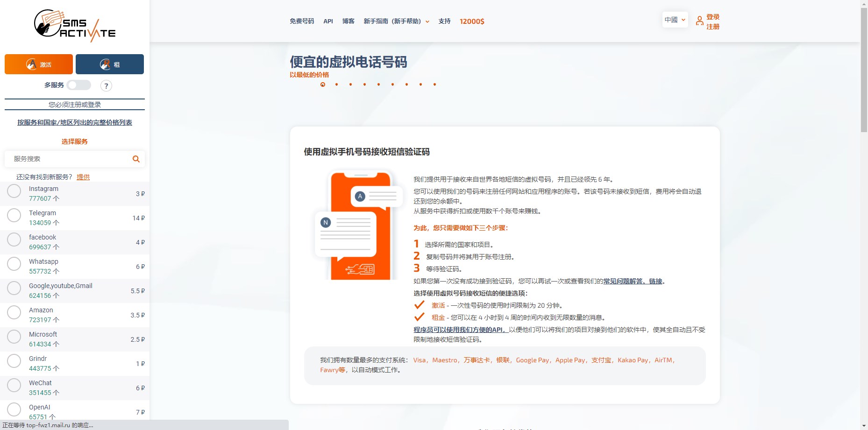Open the 常见问题解答。链接 link
Viewport: 868px width, 430px height.
(x=633, y=281)
